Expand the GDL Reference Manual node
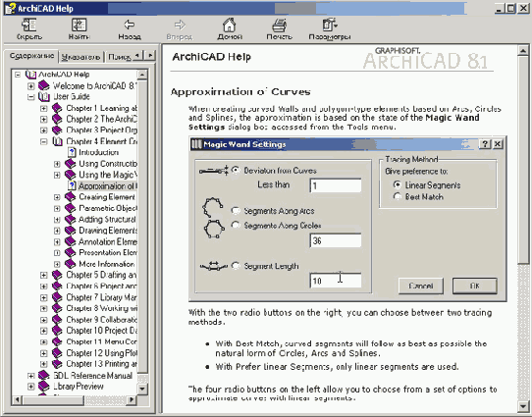The image size is (532, 417). coord(30,375)
